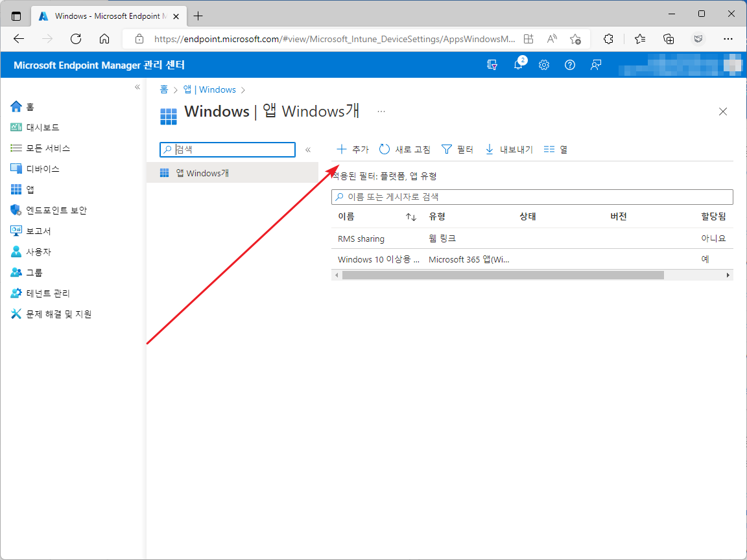Select the 앱 Windows개 menu item
The width and height of the screenshot is (747, 560).
[233, 173]
